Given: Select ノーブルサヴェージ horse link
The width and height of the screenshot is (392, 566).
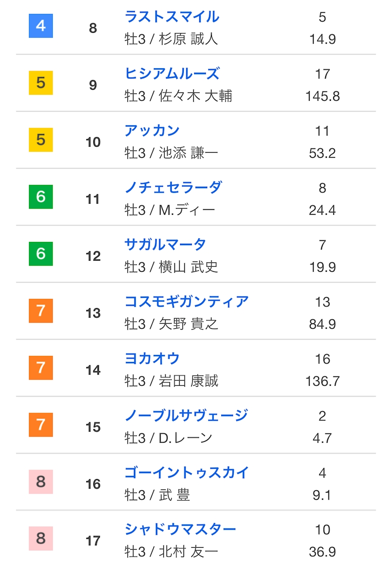Looking at the screenshot, I should (186, 416).
